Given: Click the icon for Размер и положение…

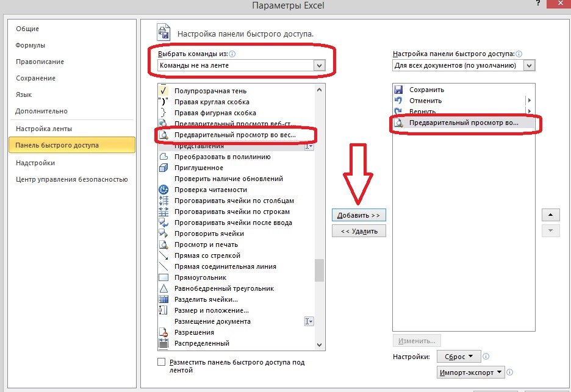Looking at the screenshot, I should click(163, 310).
